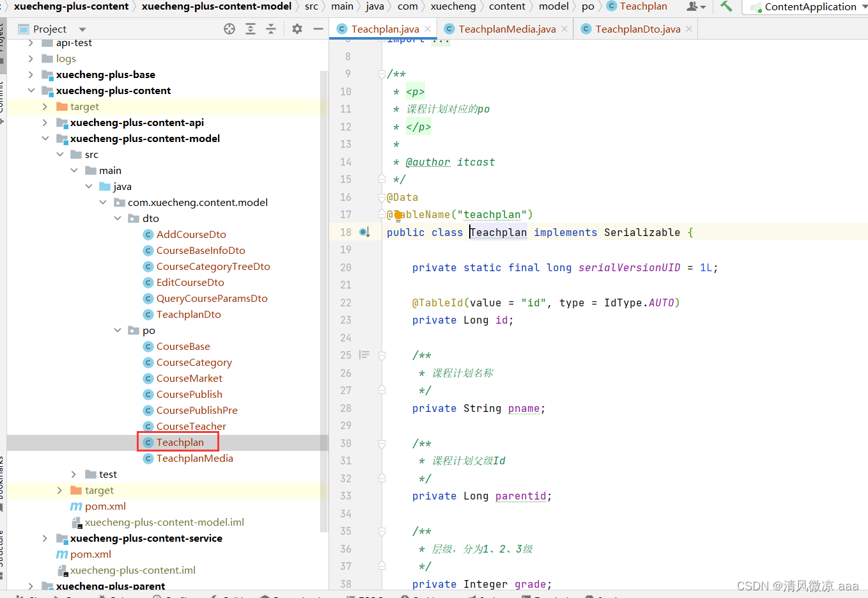Collapse the xuecheng-plus-content-model module
The height and width of the screenshot is (598, 868).
(45, 138)
